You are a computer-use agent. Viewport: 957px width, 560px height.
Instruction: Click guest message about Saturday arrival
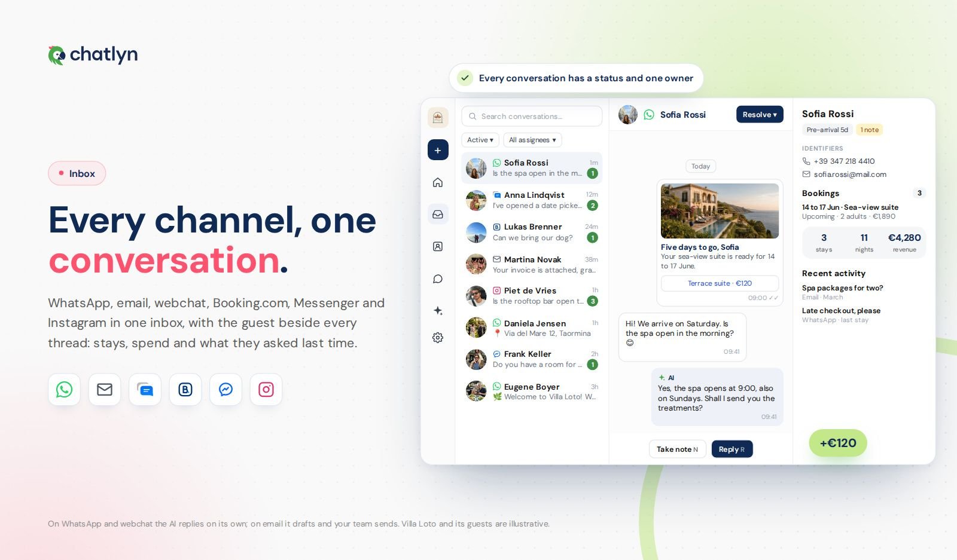[x=682, y=338]
